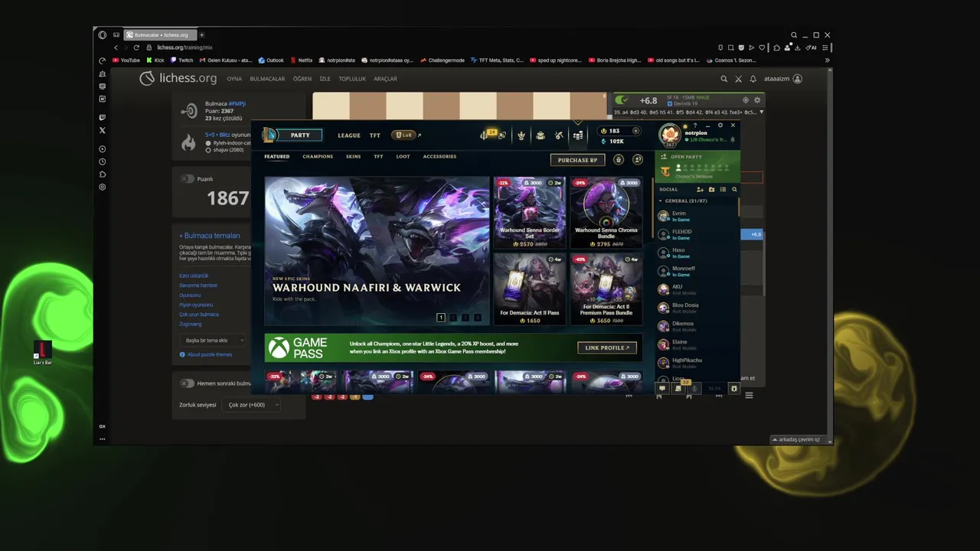This screenshot has height=551, width=980.
Task: Open the TOPLULUK lichess menu
Action: coord(352,79)
